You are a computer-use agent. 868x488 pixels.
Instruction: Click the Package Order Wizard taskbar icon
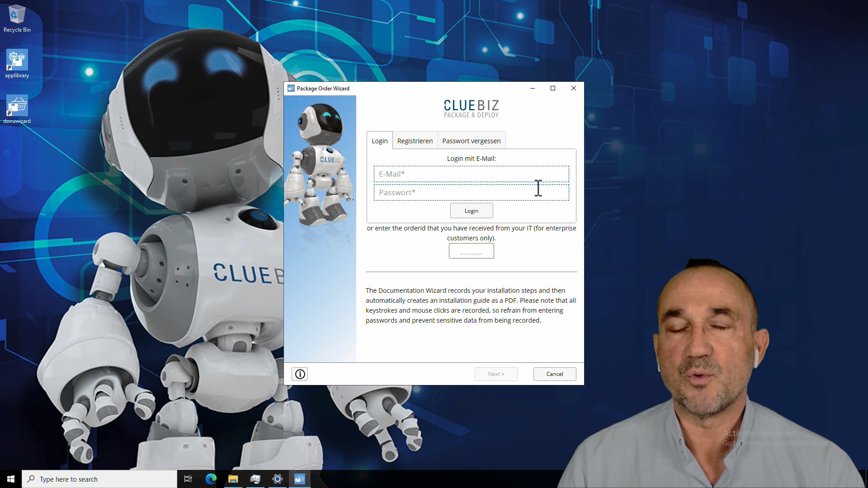click(300, 479)
